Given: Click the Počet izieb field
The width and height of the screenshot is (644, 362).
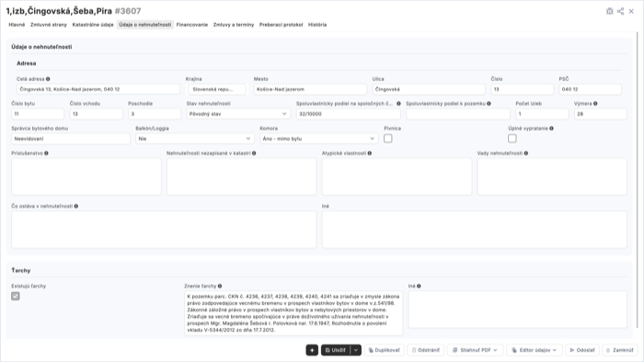Looking at the screenshot, I should 542,114.
